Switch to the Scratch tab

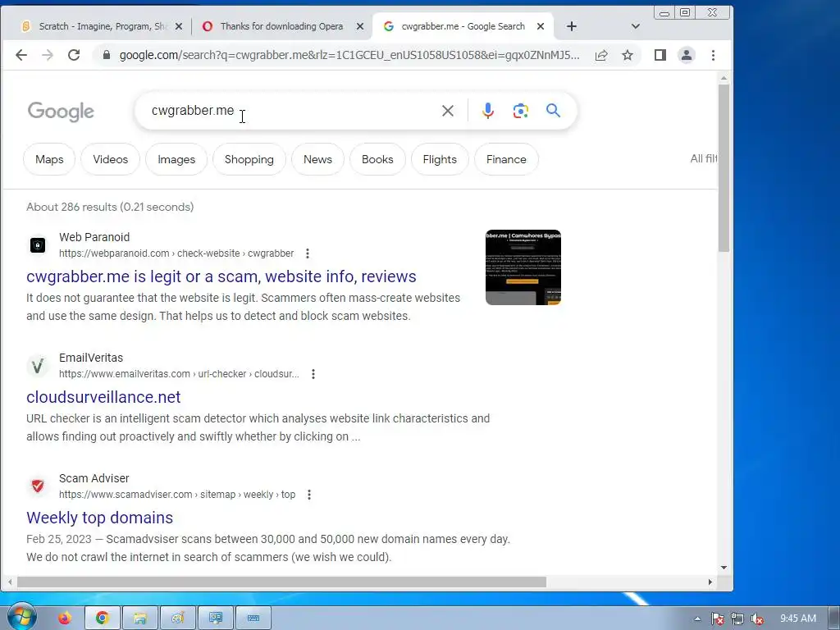(x=102, y=26)
